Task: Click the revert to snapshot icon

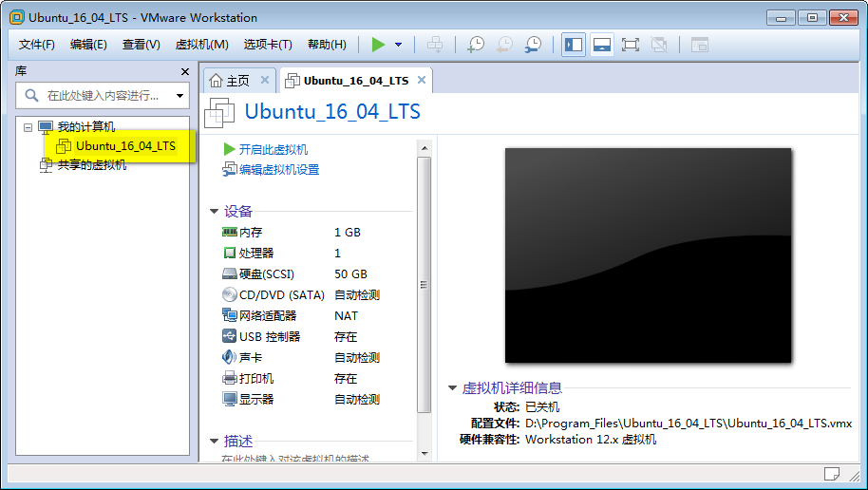Action: click(504, 45)
